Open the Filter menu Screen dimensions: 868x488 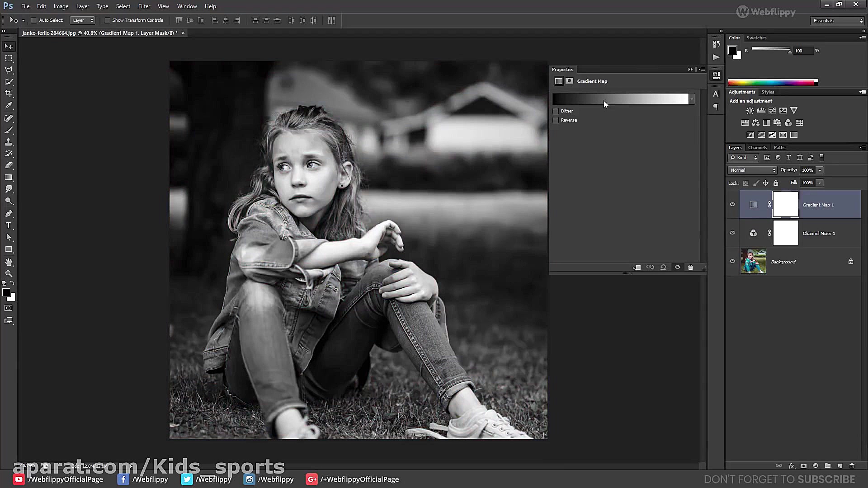click(144, 6)
